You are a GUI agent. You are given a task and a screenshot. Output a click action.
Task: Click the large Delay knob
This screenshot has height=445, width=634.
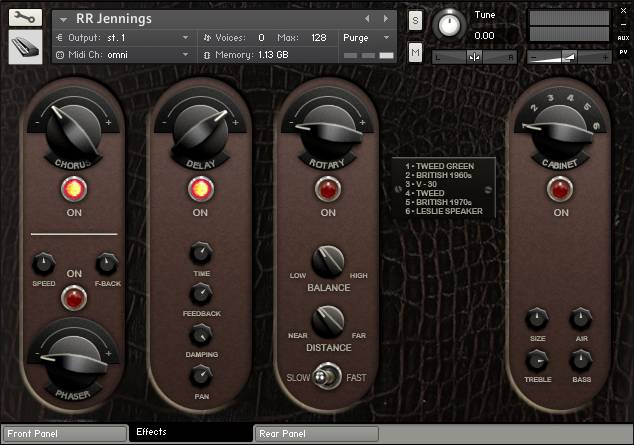click(201, 131)
